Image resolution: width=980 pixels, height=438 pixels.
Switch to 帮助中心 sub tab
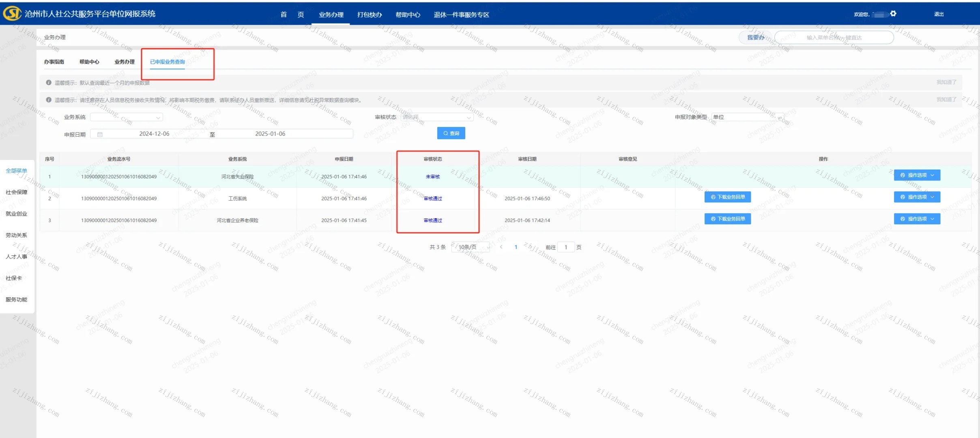point(89,62)
